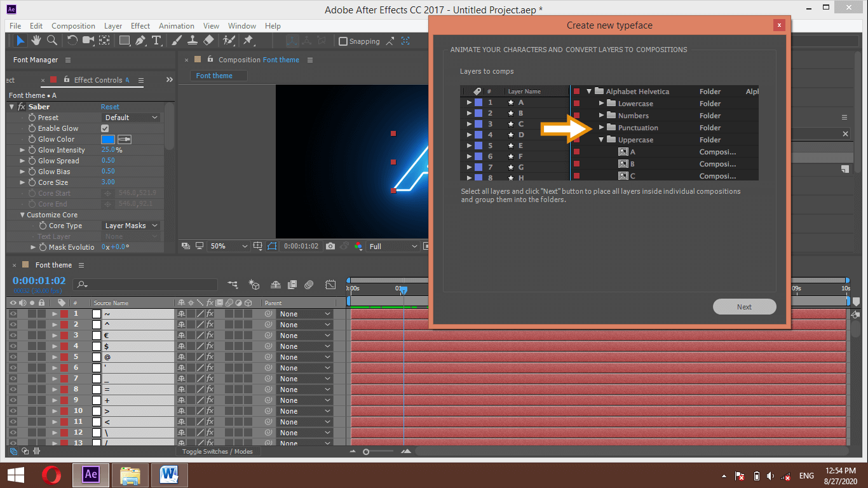
Task: Select the Clone Stamp tool
Action: [x=192, y=41]
